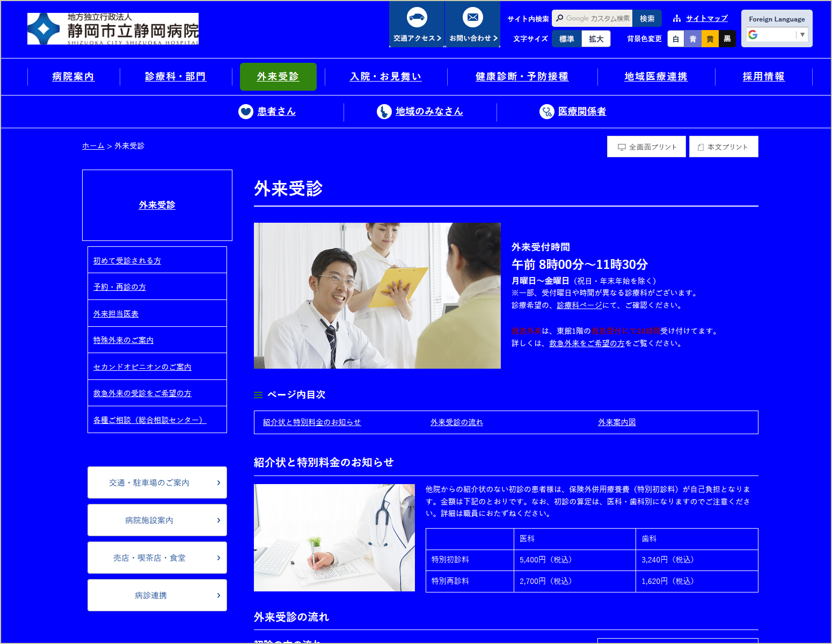Image resolution: width=832 pixels, height=644 pixels.
Task: Click the stethoscope icon beside 医療関係者
Action: coord(546,111)
